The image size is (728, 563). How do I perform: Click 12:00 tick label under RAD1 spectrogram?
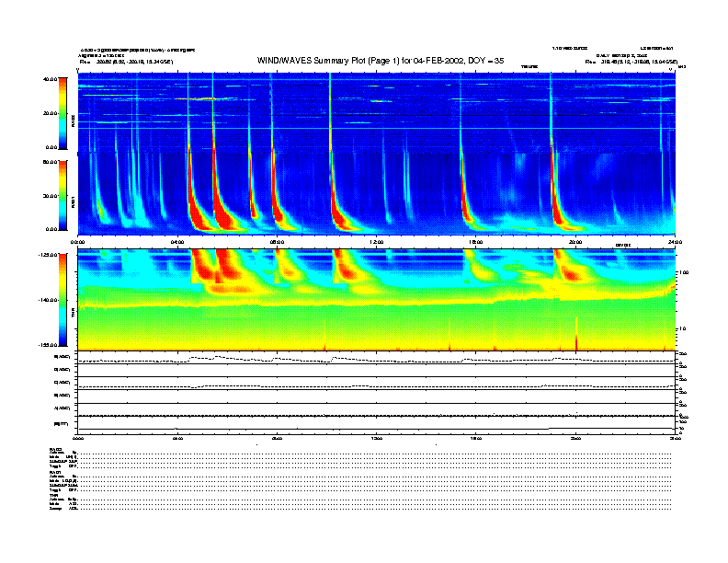point(377,242)
